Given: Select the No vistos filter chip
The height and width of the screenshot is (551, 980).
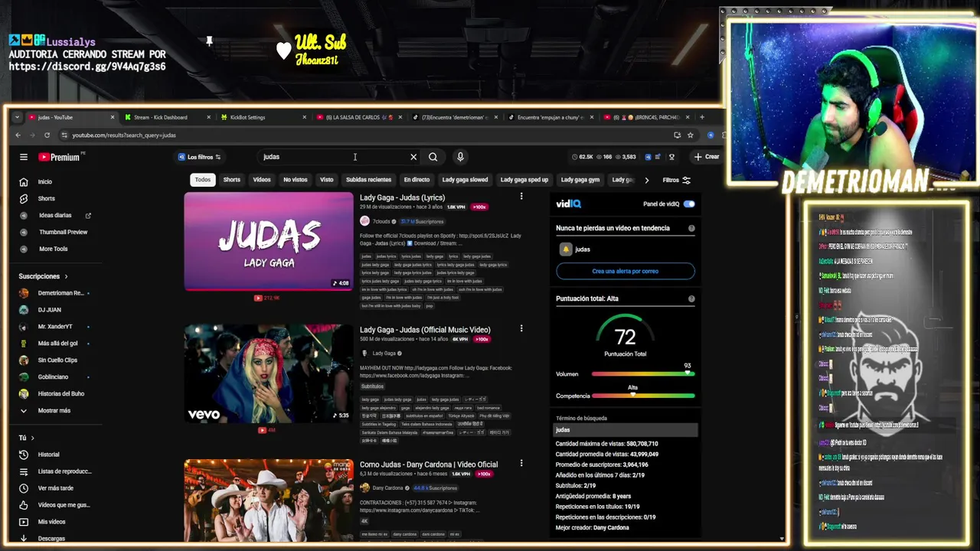Looking at the screenshot, I should pyautogui.click(x=296, y=180).
